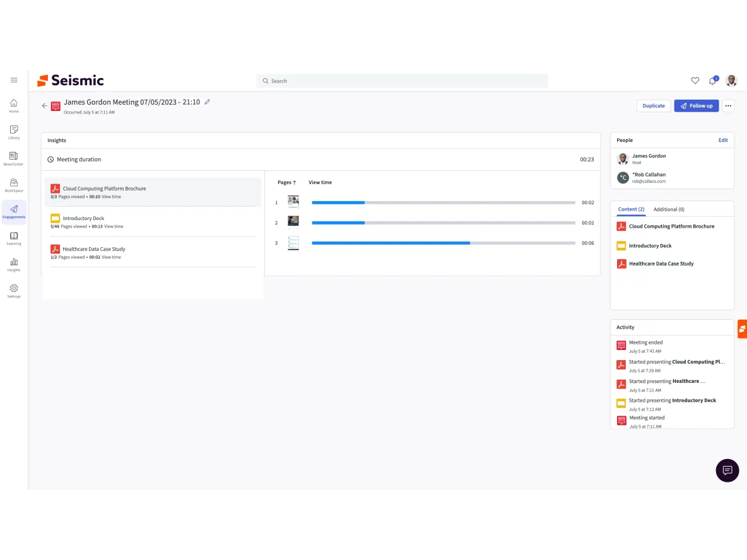The width and height of the screenshot is (747, 560).
Task: Click the Duplicate button
Action: coord(654,106)
